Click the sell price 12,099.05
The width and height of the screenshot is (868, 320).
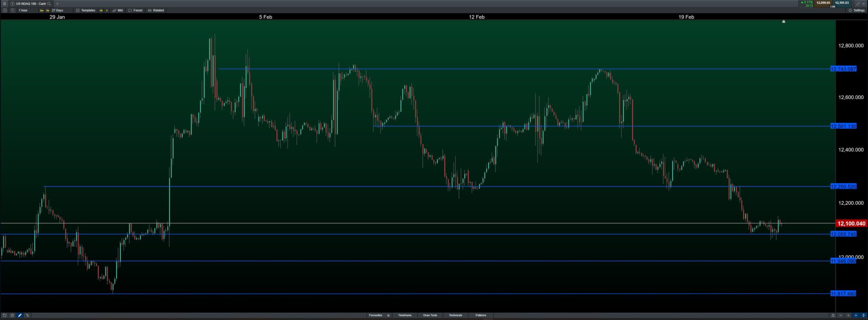point(823,3)
